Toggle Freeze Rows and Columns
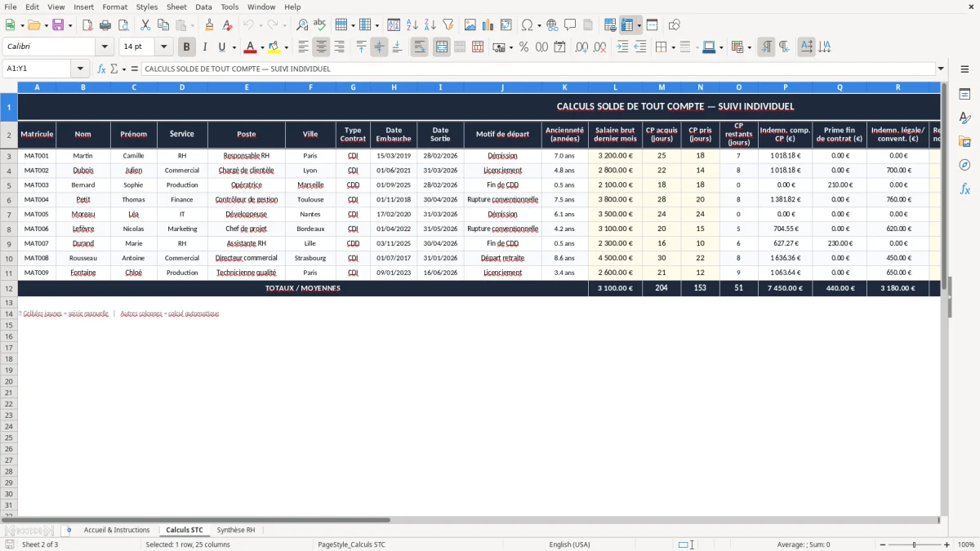980x551 pixels. (627, 25)
